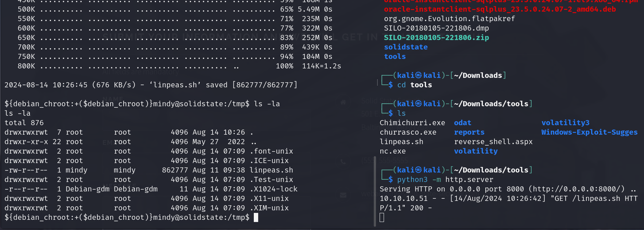Screen dimensions: 644x230
Task: Select reverse_shell.aspx in the tools listing
Action: coord(493,142)
